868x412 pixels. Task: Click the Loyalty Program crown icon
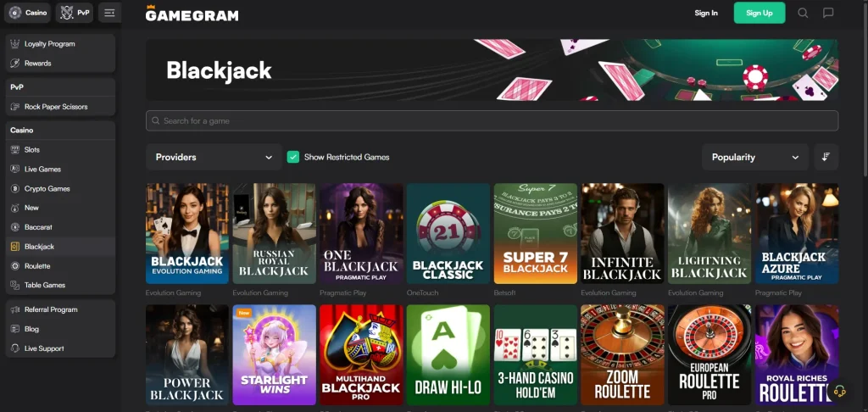pyautogui.click(x=15, y=44)
